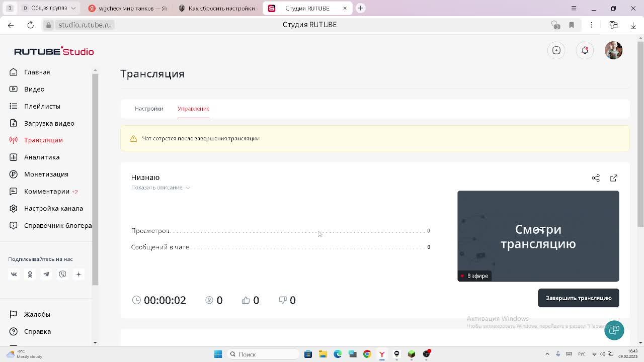Click the page vertical scrollbar
This screenshot has height=362, width=644.
coord(640,133)
